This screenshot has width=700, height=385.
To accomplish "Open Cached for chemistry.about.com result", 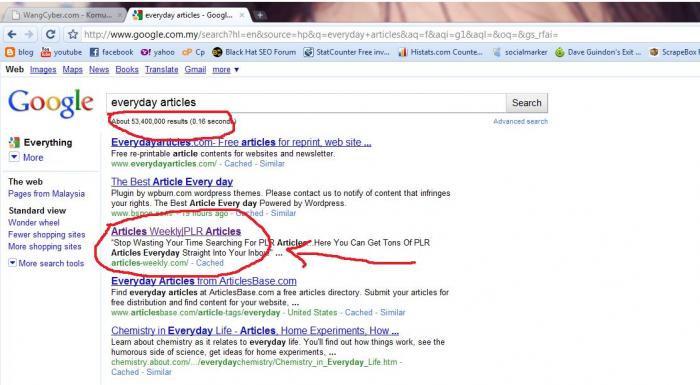I will click(125, 372).
